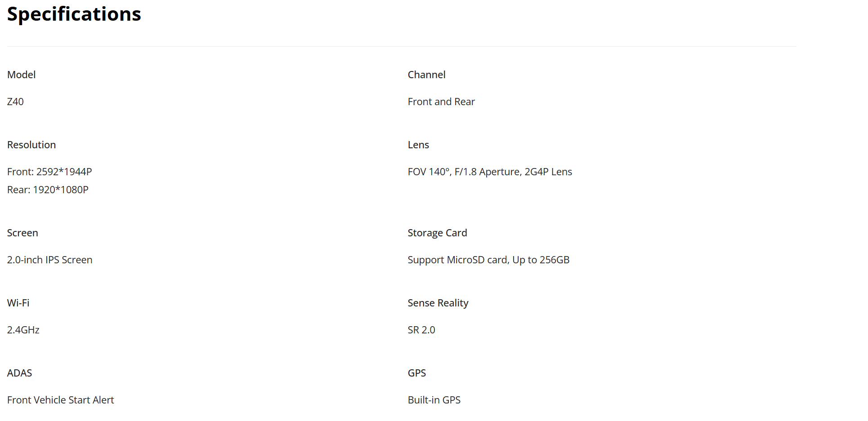Screen dimensions: 868x421
Task: Select the Screen label
Action: pyautogui.click(x=22, y=233)
